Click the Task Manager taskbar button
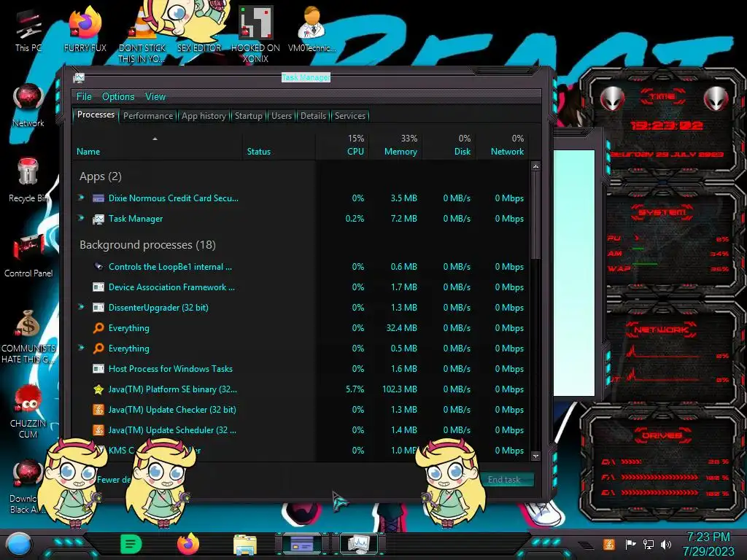 (358, 544)
